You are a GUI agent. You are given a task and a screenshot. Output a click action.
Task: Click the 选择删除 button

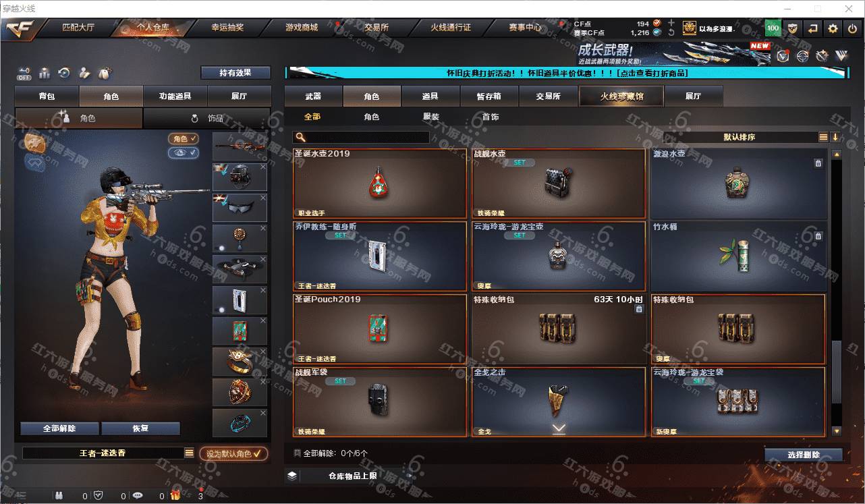point(804,455)
